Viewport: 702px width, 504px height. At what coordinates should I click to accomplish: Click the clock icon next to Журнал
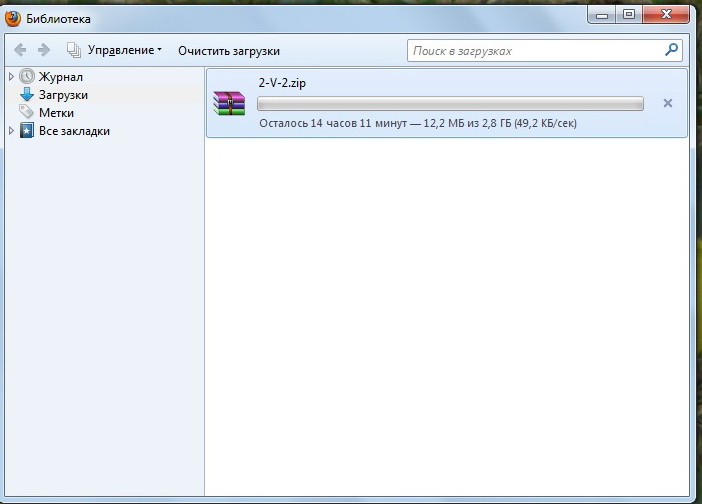27,77
